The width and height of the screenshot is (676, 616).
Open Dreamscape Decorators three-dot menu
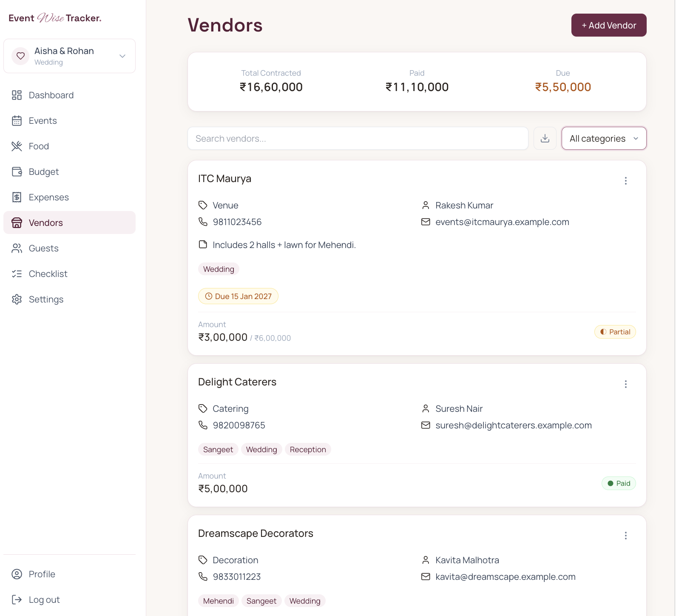tap(626, 536)
